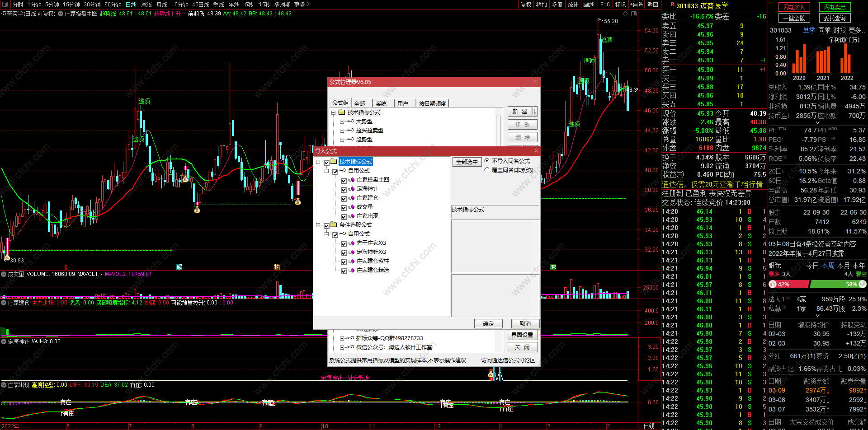
Task: Click the indicator icon beside 成交量 VOLUME label
Action: (x=4, y=274)
